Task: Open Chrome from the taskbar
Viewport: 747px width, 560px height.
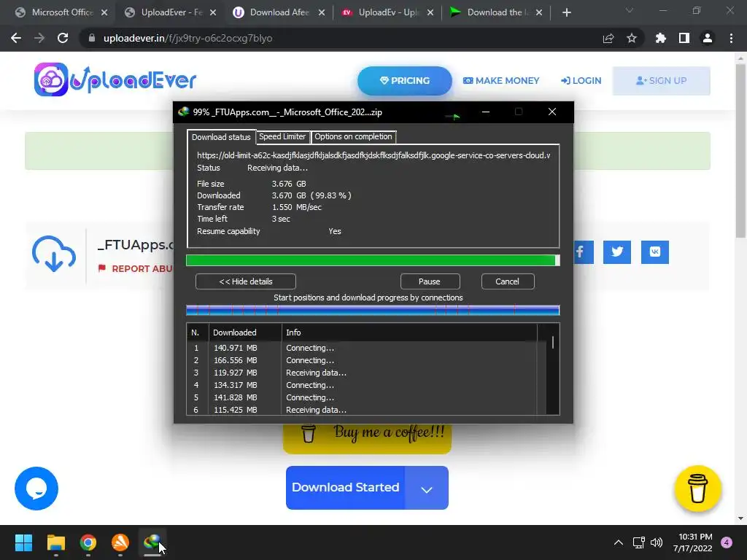Action: (x=88, y=542)
